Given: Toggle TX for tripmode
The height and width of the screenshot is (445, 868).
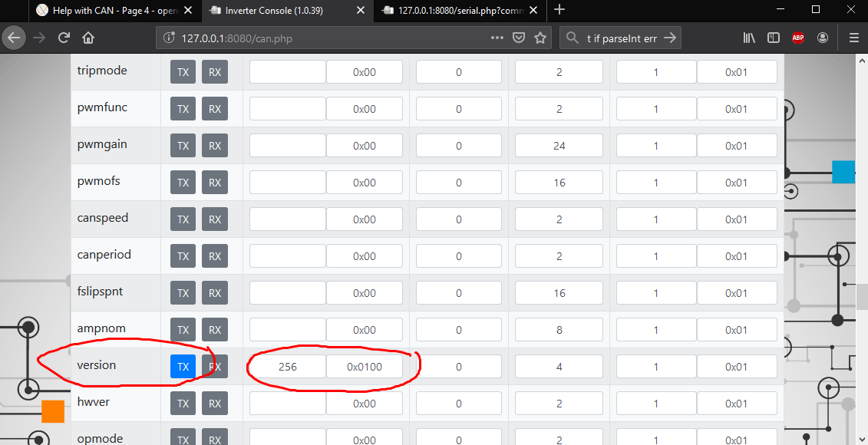Looking at the screenshot, I should pos(183,72).
